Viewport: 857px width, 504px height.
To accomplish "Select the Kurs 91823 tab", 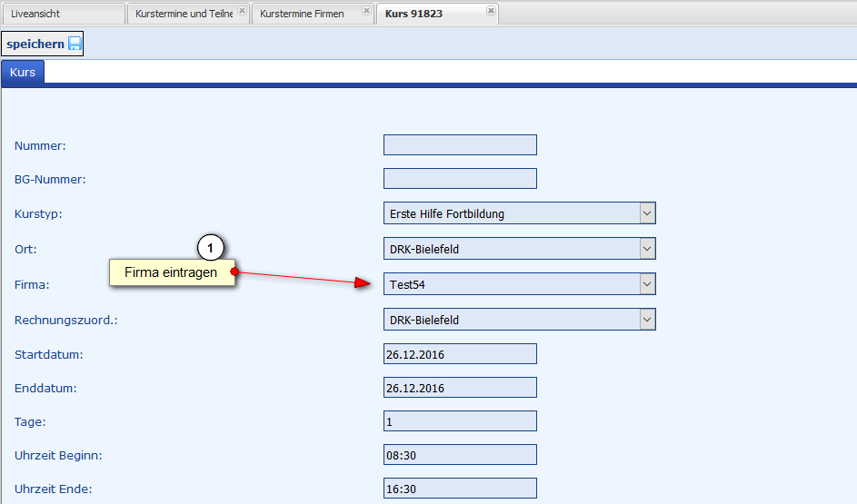I will (x=427, y=14).
